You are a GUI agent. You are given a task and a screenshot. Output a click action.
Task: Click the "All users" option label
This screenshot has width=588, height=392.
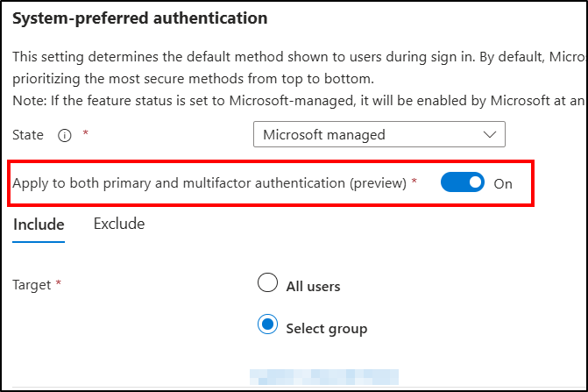click(x=313, y=285)
